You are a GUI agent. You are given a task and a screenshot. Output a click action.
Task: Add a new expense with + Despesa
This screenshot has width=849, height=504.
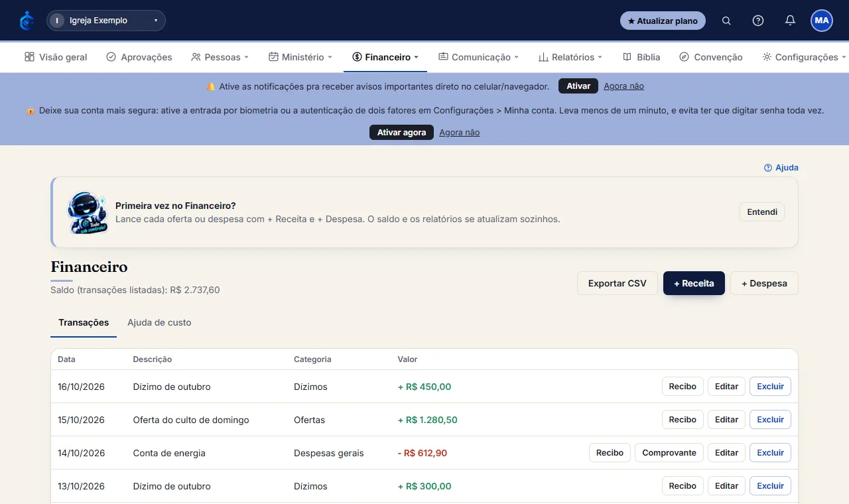coord(764,283)
